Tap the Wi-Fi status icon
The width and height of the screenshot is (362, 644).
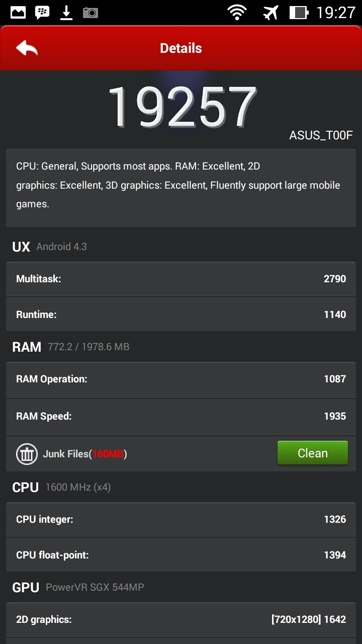click(237, 12)
